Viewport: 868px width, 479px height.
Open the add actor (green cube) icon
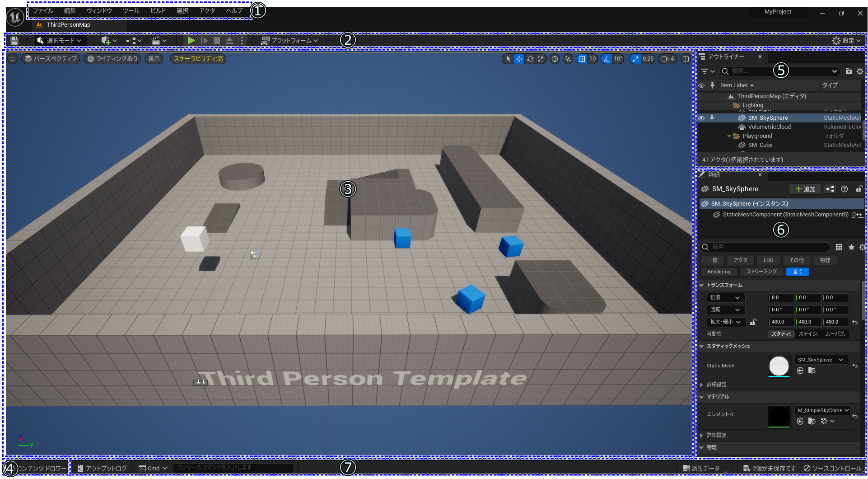click(x=106, y=40)
